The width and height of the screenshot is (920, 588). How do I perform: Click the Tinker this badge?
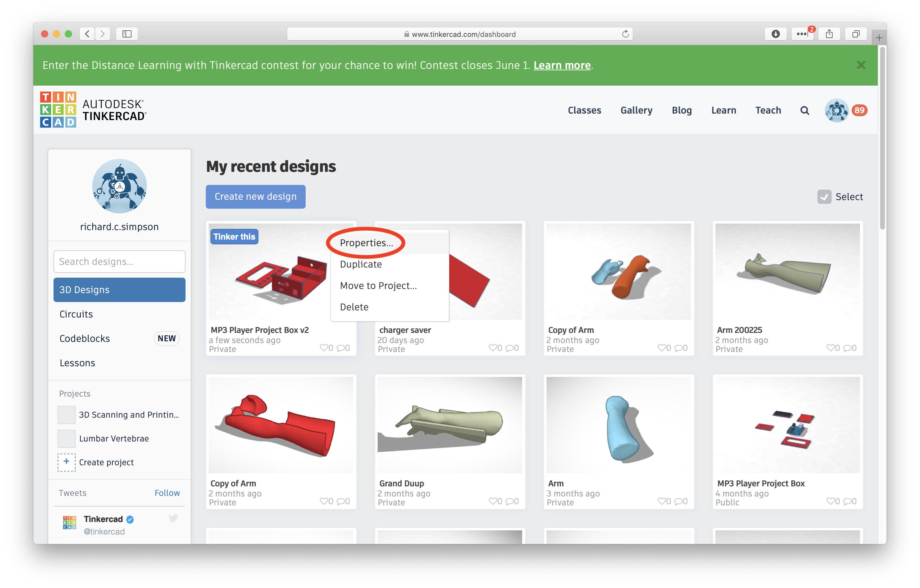pos(234,237)
